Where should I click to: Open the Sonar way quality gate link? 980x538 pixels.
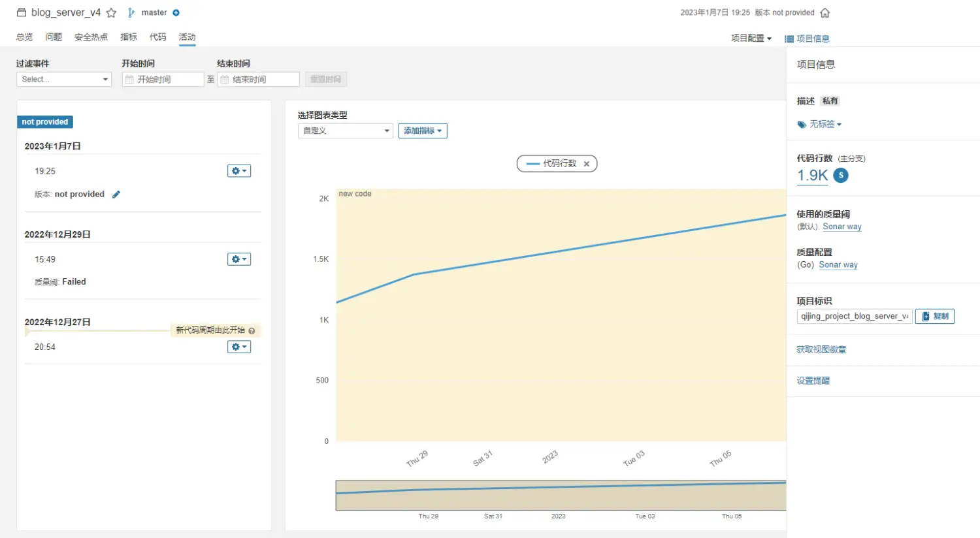click(842, 227)
